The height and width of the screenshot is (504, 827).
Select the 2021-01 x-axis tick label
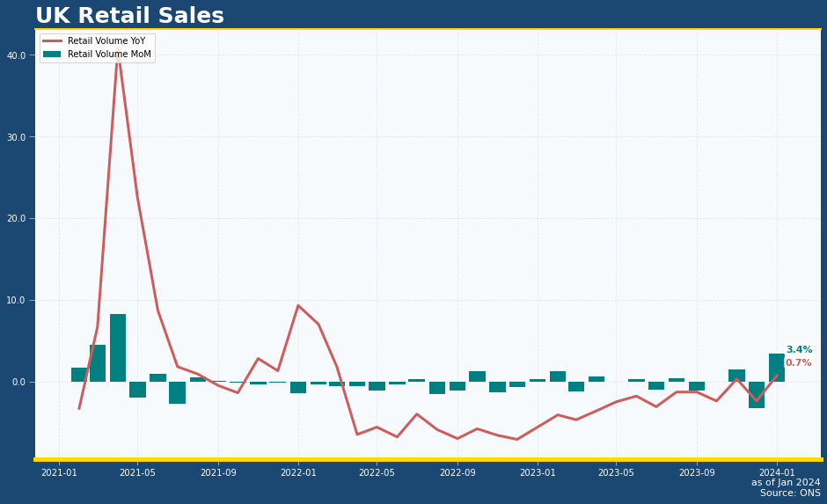(59, 473)
